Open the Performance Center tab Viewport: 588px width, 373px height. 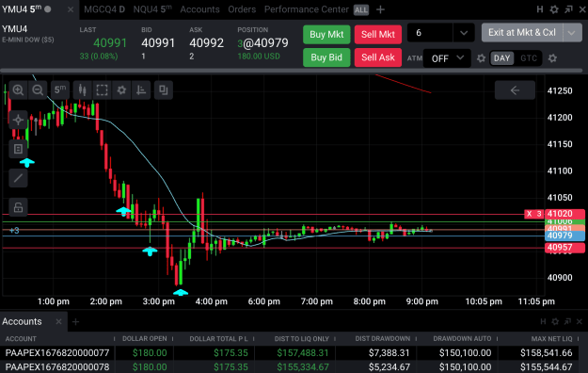pos(307,9)
